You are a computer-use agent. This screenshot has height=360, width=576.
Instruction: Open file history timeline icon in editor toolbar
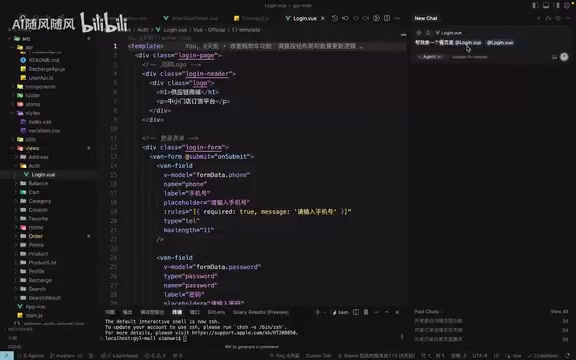[335, 18]
